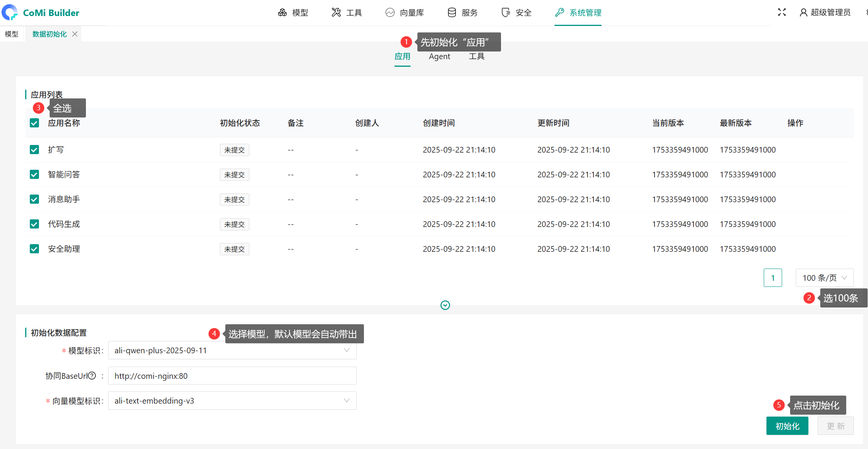Viewport: 868px width, 449px height.
Task: Click the help icon beside 协同BaseUrl
Action: coord(92,376)
